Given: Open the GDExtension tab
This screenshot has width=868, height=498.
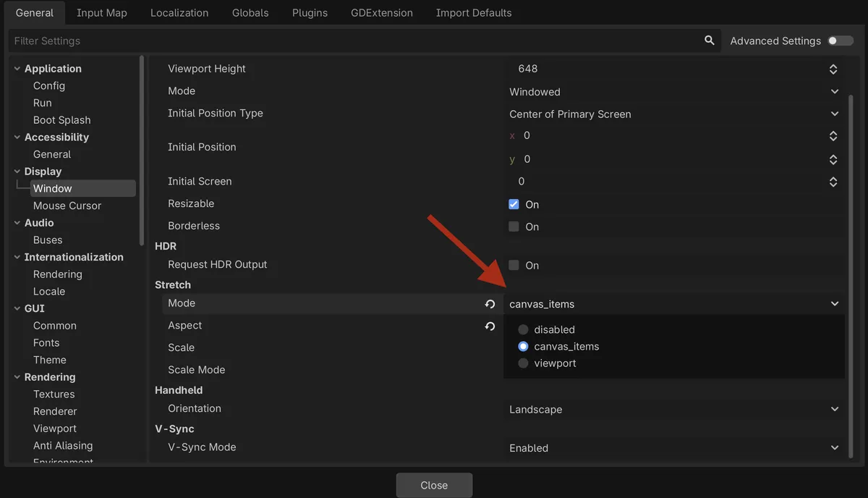Looking at the screenshot, I should tap(382, 12).
